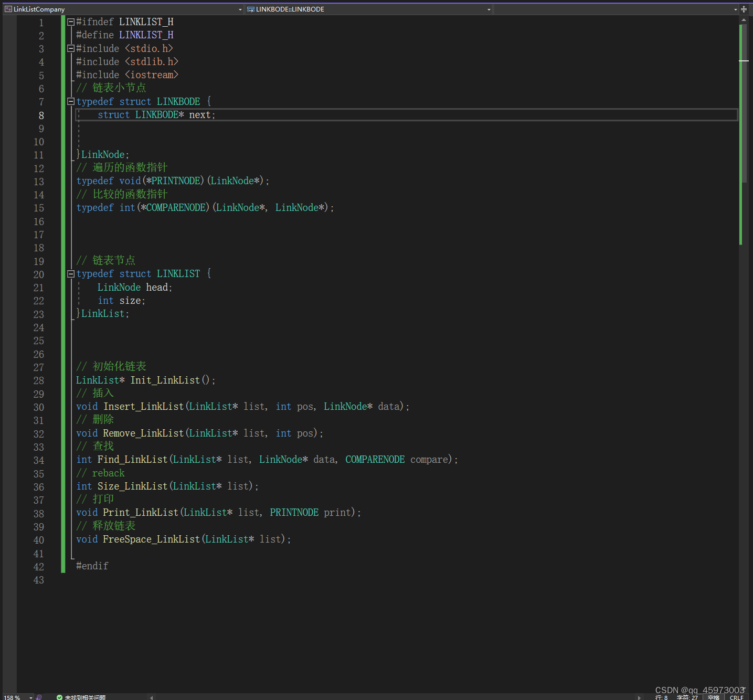This screenshot has height=700, width=753.
Task: Click Remove_LinkList function name
Action: [144, 433]
